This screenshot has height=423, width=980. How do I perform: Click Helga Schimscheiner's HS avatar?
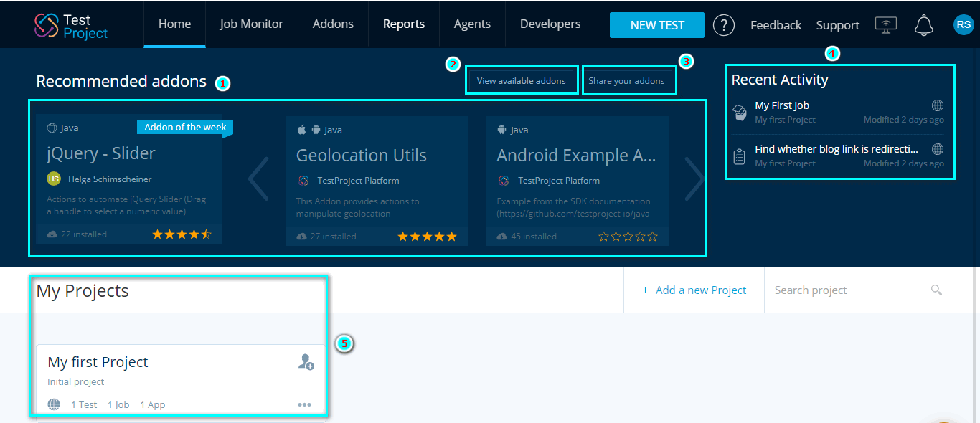53,178
